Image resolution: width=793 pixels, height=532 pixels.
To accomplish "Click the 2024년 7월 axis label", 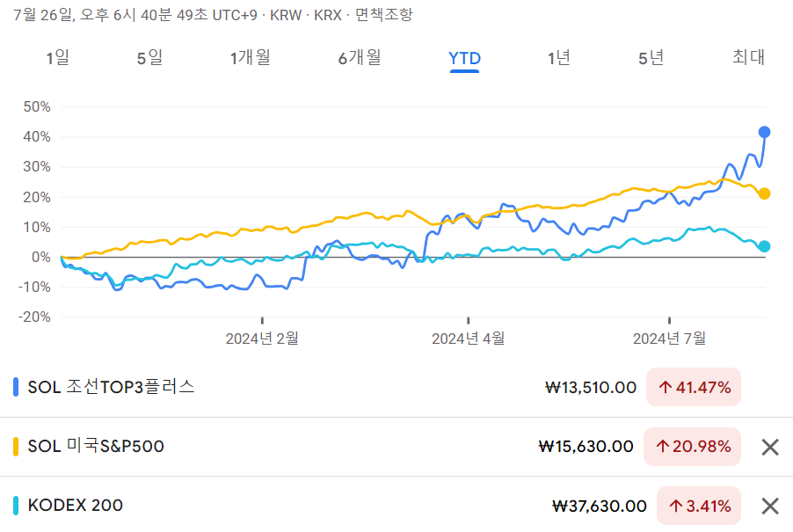I will click(670, 339).
